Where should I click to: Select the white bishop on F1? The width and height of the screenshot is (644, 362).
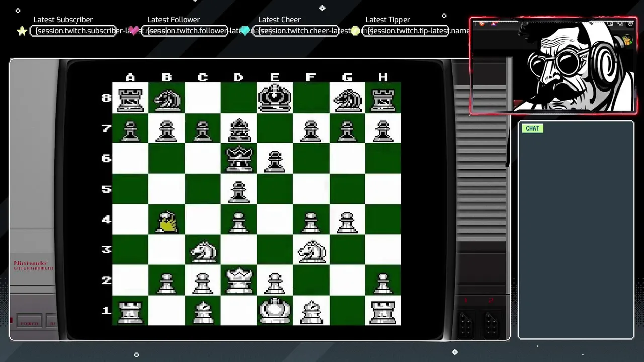tap(311, 312)
